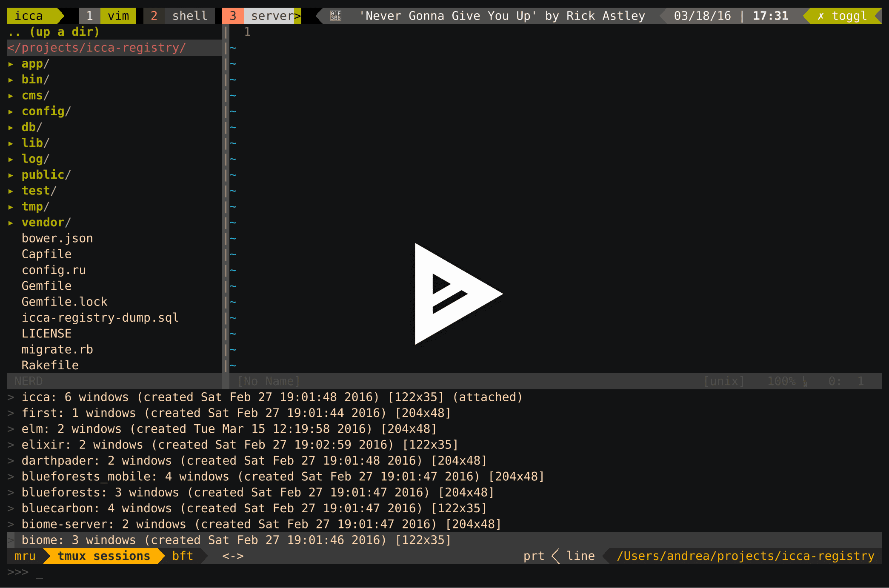889x588 pixels.
Task: Play the asciinema recording with the center play button
Action: pos(458,294)
